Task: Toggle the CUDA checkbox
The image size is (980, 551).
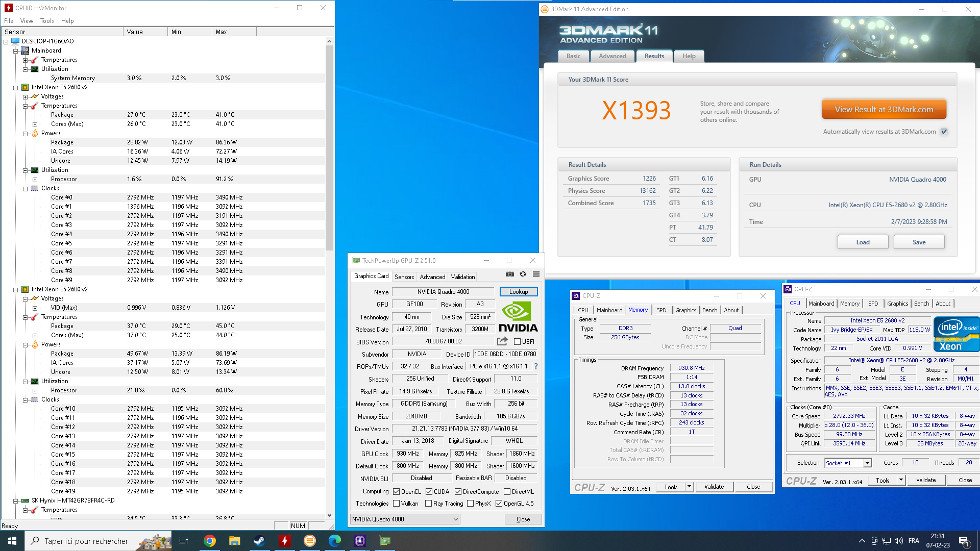Action: pyautogui.click(x=429, y=492)
